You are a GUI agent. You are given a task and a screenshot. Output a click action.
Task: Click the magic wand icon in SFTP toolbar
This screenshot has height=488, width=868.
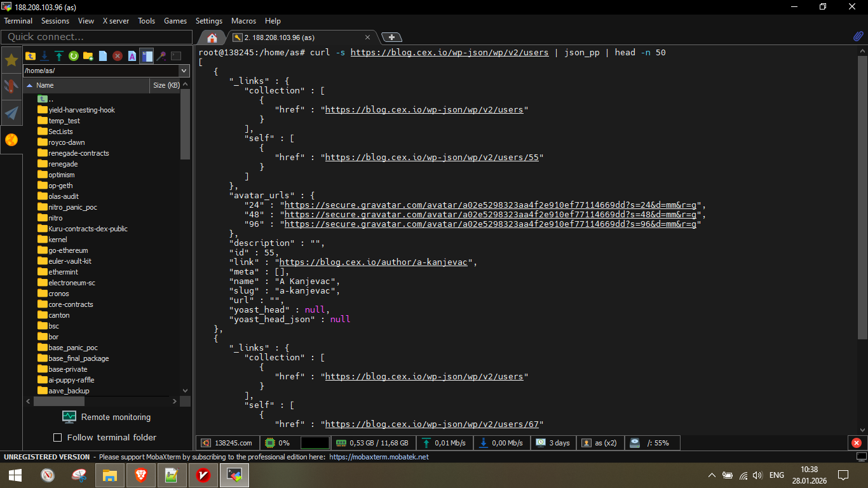point(161,56)
